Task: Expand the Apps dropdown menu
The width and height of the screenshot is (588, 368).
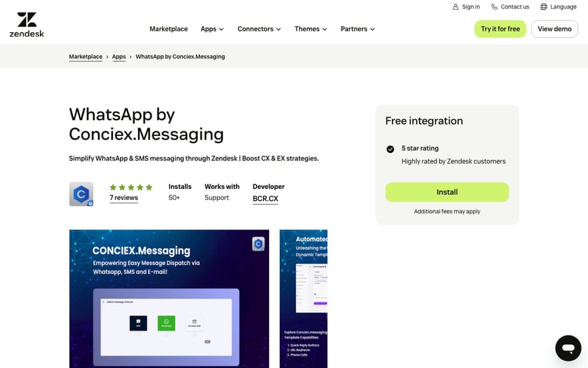Action: [x=212, y=29]
